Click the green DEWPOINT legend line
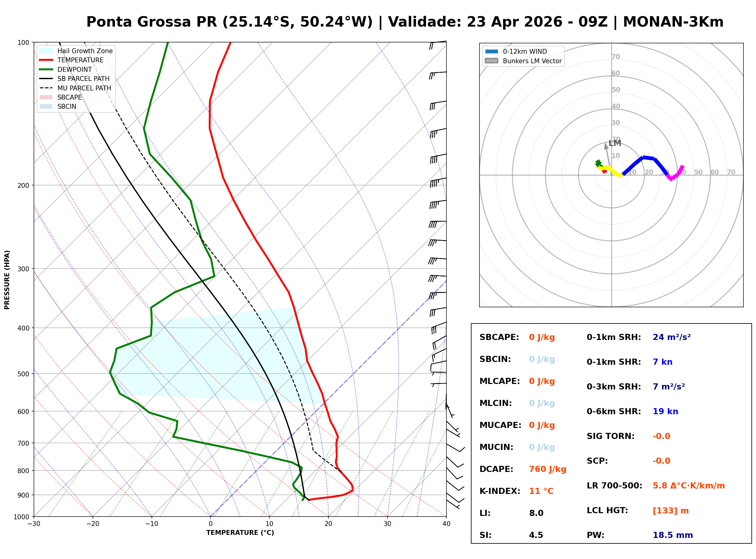756x559 pixels. pos(46,69)
